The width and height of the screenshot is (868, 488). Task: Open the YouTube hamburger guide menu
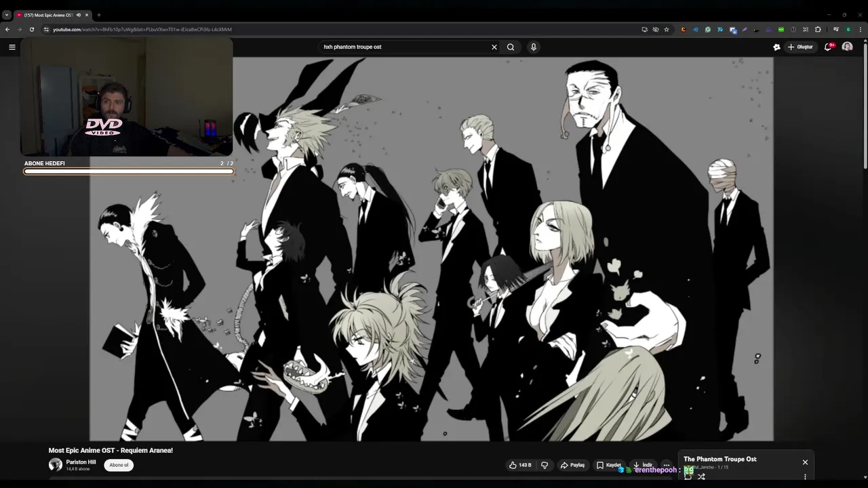pyautogui.click(x=12, y=47)
